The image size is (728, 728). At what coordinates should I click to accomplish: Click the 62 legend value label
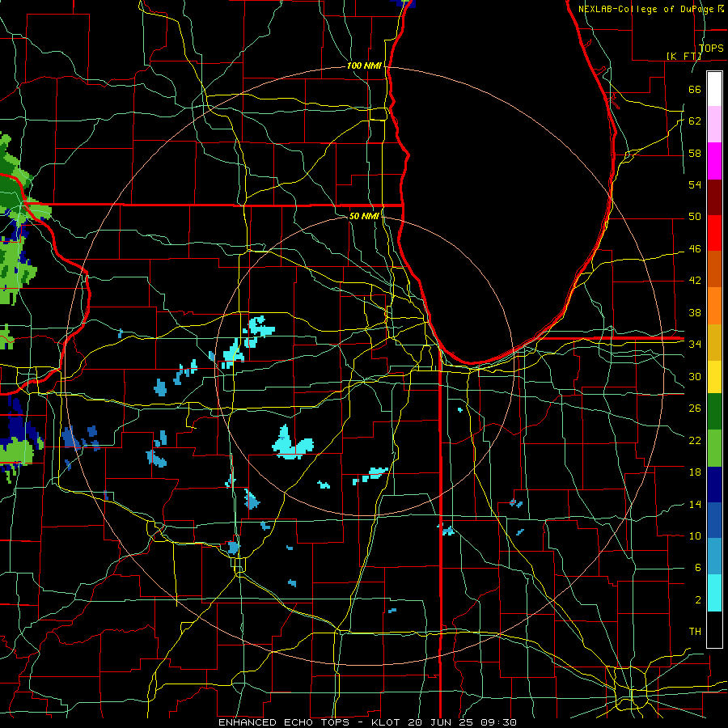[x=695, y=121]
